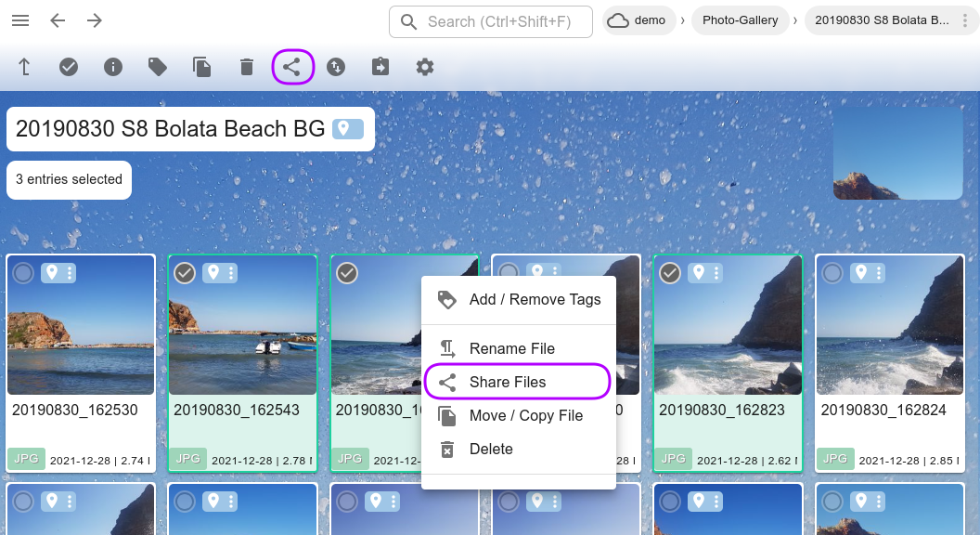The height and width of the screenshot is (535, 980).
Task: Open the tag management tool in the toolbar
Action: click(158, 66)
